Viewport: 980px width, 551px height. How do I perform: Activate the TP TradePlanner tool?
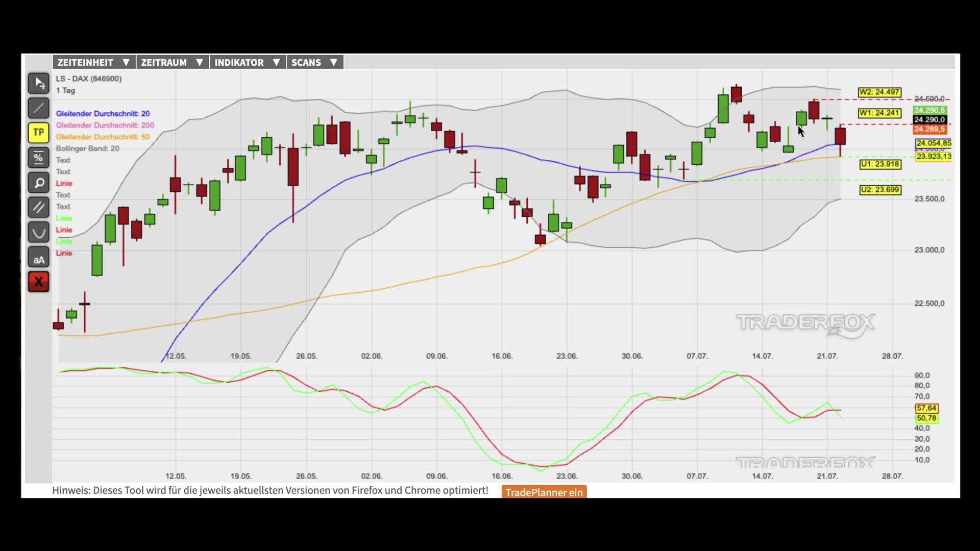tap(39, 133)
